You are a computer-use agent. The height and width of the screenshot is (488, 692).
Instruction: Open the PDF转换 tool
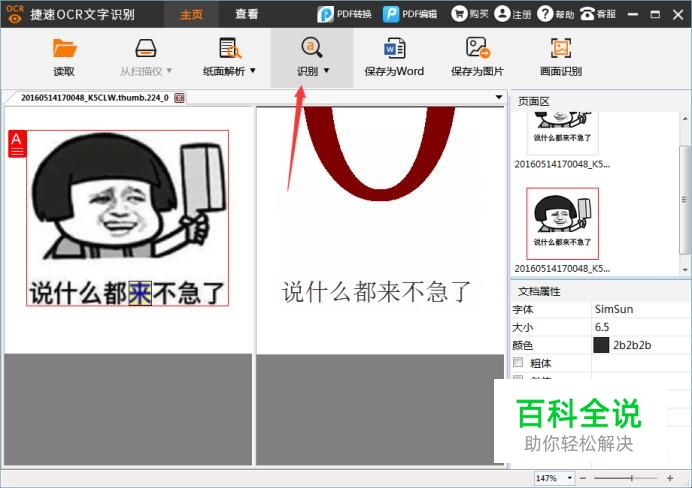point(344,14)
